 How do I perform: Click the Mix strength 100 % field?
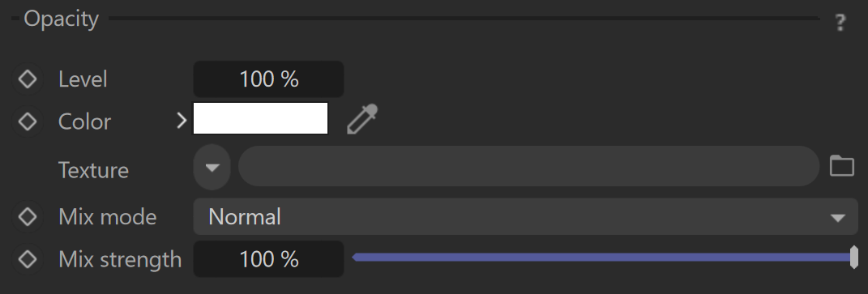click(268, 258)
